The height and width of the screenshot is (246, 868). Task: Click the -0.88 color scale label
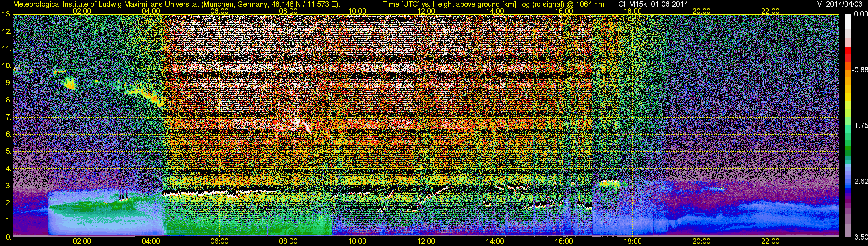tap(860, 70)
